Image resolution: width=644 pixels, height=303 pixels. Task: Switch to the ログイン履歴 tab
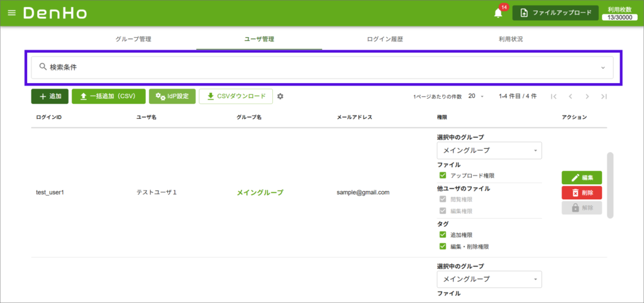pyautogui.click(x=385, y=39)
